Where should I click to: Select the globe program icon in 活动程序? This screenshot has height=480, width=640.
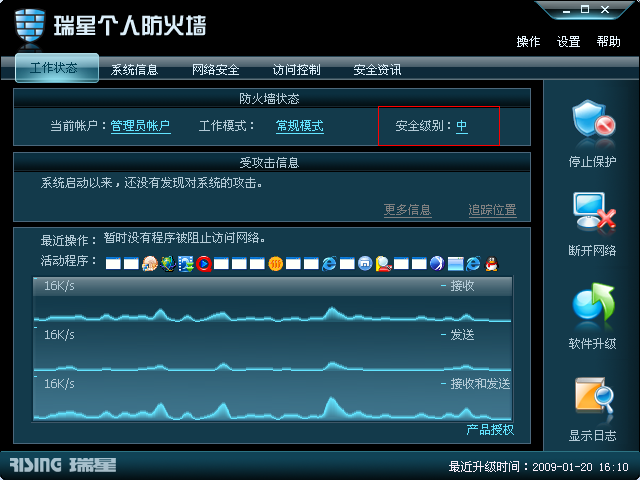(168, 264)
